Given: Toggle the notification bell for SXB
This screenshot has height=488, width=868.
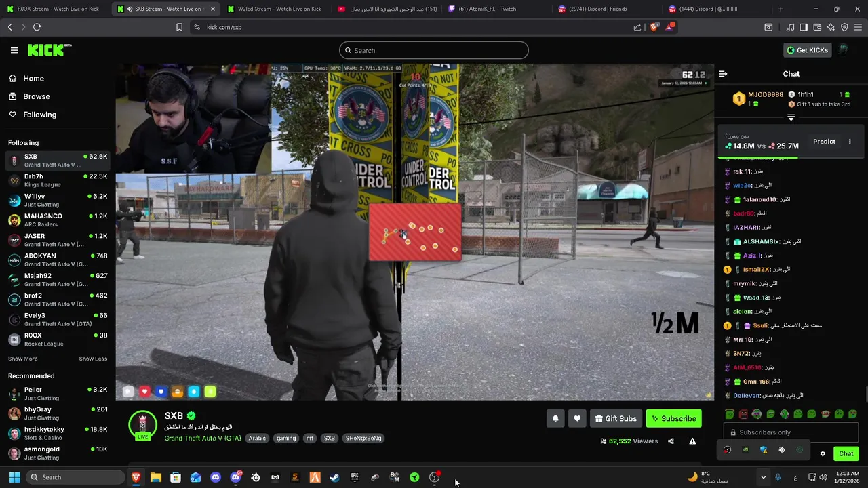Looking at the screenshot, I should coord(555,418).
